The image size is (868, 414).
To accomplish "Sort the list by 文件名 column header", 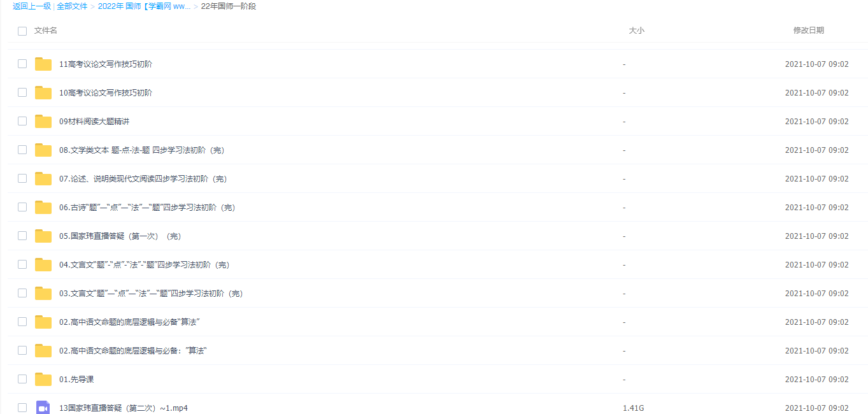I will [x=46, y=31].
